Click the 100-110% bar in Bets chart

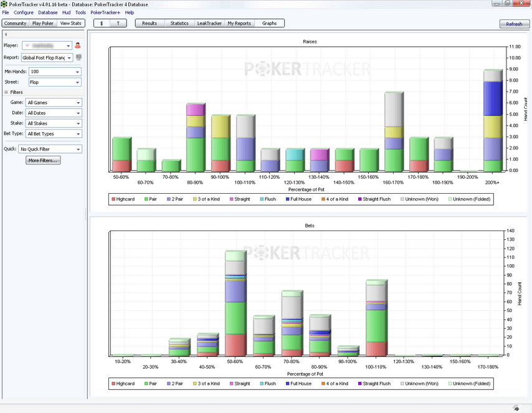tap(377, 318)
